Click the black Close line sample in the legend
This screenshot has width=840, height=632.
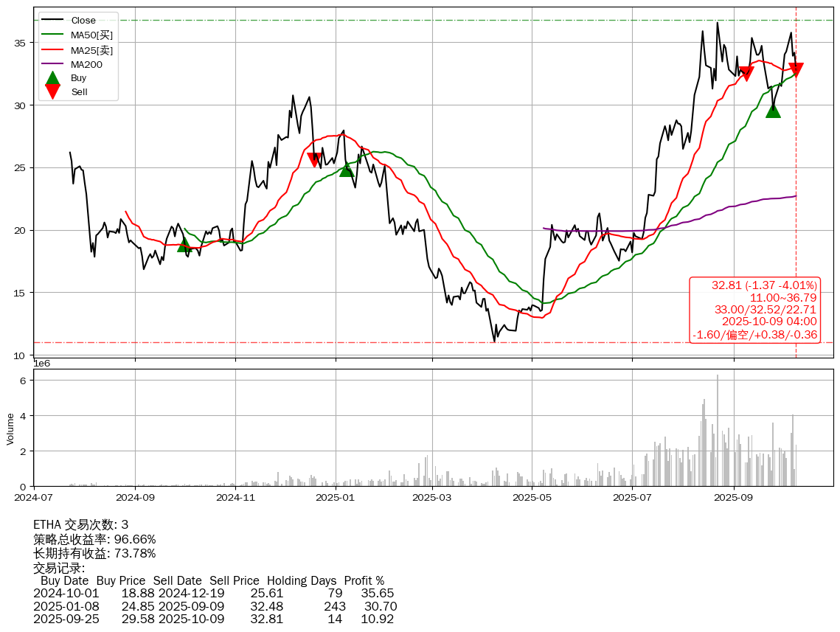pos(52,21)
